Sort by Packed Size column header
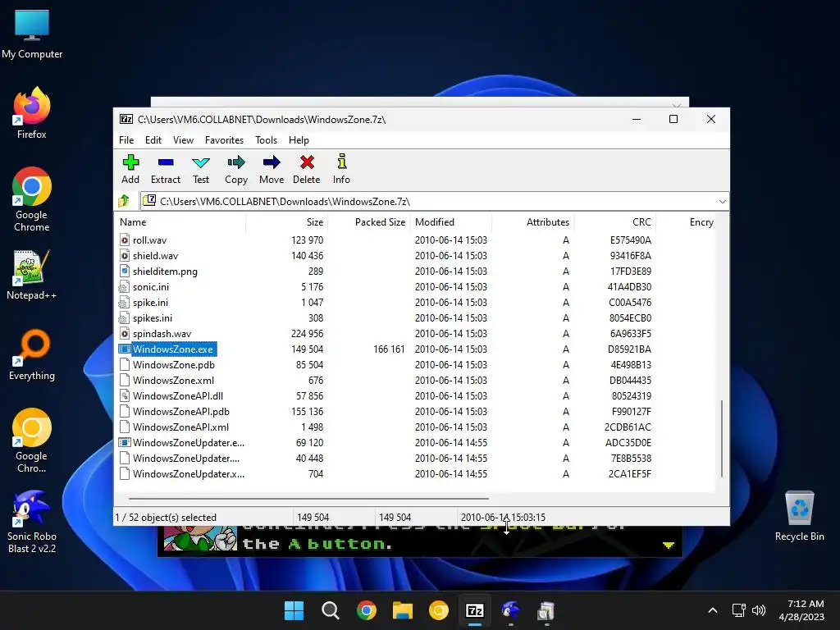840x630 pixels. point(368,221)
